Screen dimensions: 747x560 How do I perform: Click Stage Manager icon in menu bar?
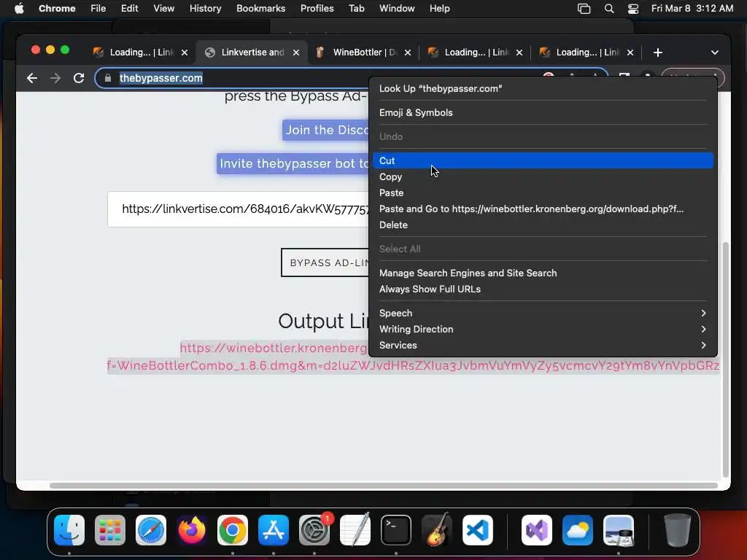pyautogui.click(x=584, y=9)
